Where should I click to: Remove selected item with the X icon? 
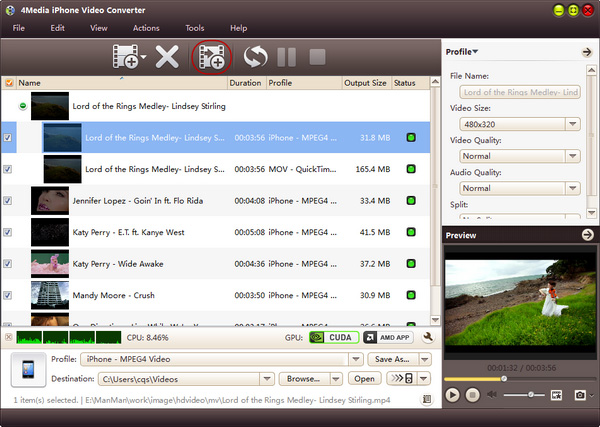(167, 57)
